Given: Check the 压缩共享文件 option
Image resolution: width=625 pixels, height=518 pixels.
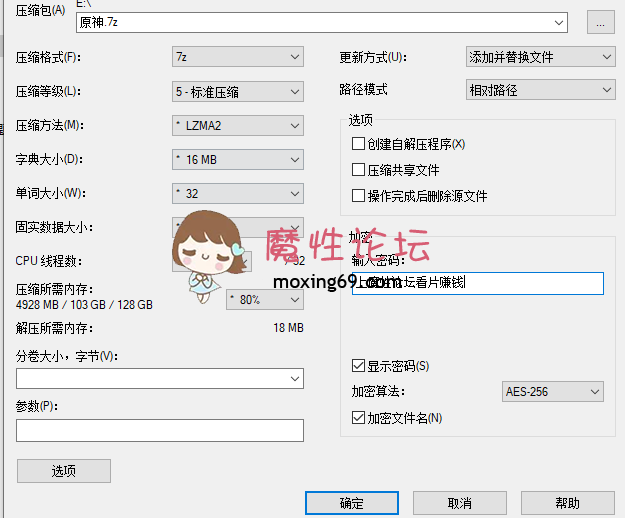Looking at the screenshot, I should pyautogui.click(x=359, y=170).
